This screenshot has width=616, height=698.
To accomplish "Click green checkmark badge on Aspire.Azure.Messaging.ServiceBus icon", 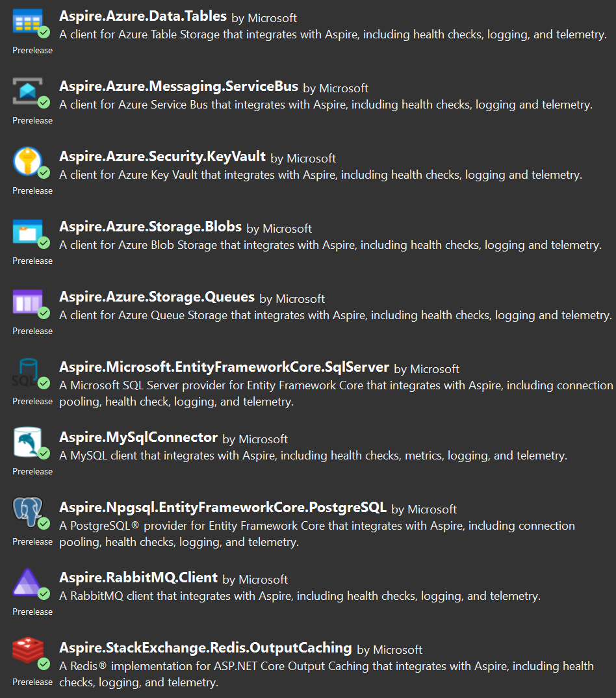I will [x=44, y=103].
